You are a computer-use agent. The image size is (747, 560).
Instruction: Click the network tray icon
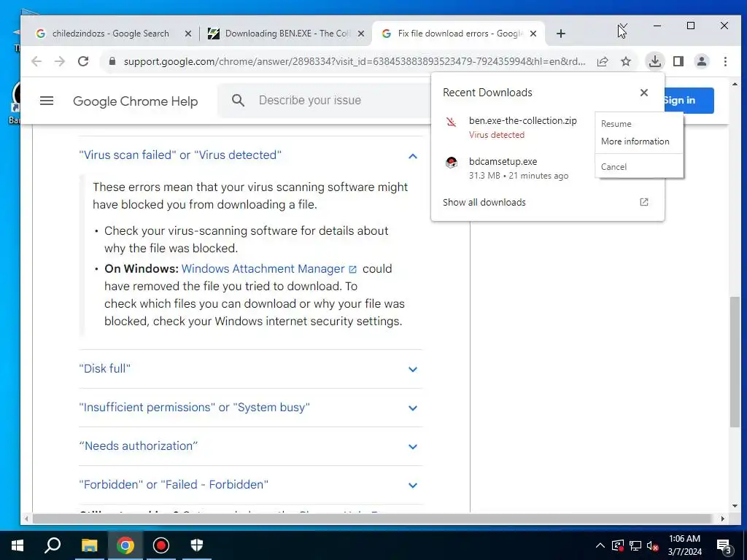point(635,545)
